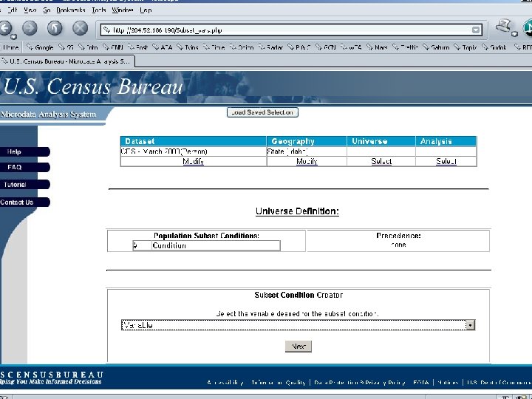
Task: Stop loading with the X button
Action: [x=80, y=28]
